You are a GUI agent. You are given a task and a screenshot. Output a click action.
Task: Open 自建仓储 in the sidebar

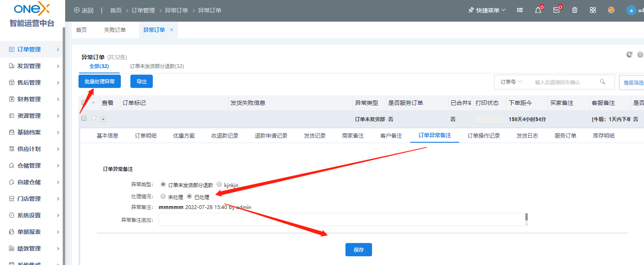[32, 182]
